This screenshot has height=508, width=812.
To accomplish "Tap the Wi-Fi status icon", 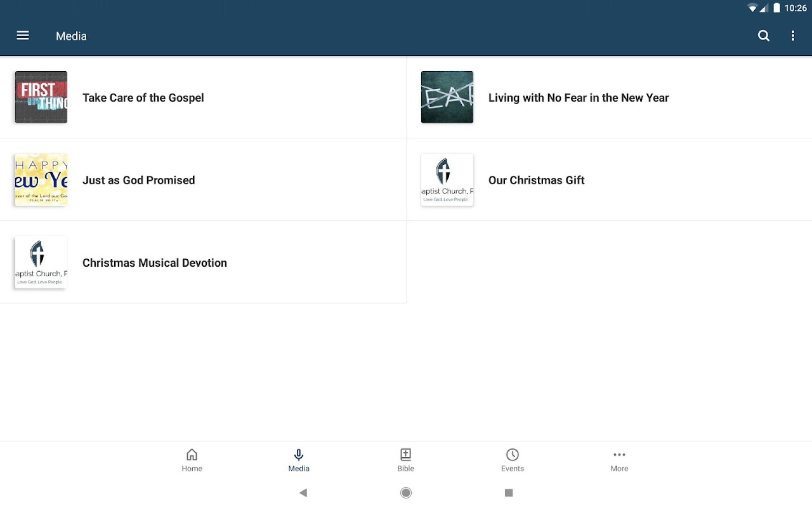I will (x=753, y=8).
